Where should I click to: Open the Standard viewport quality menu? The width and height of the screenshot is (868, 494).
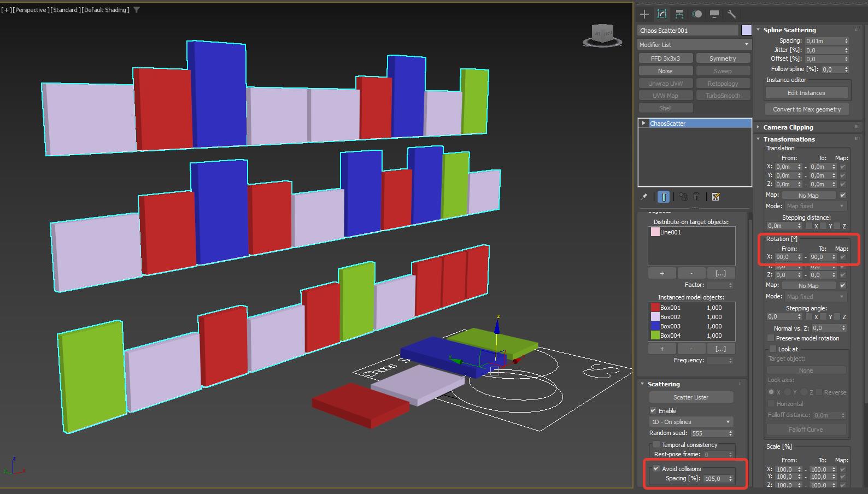coord(65,10)
